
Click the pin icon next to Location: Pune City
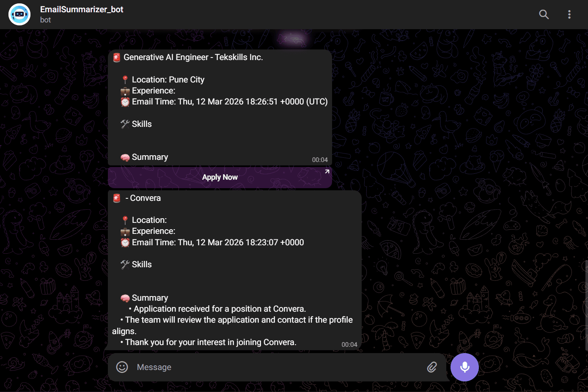click(x=125, y=80)
